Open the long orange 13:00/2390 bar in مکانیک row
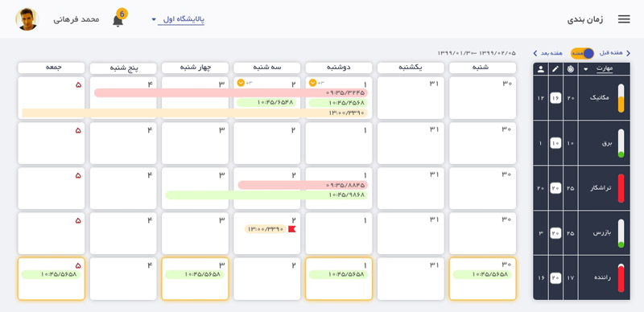The width and height of the screenshot is (644, 312). tap(195, 113)
